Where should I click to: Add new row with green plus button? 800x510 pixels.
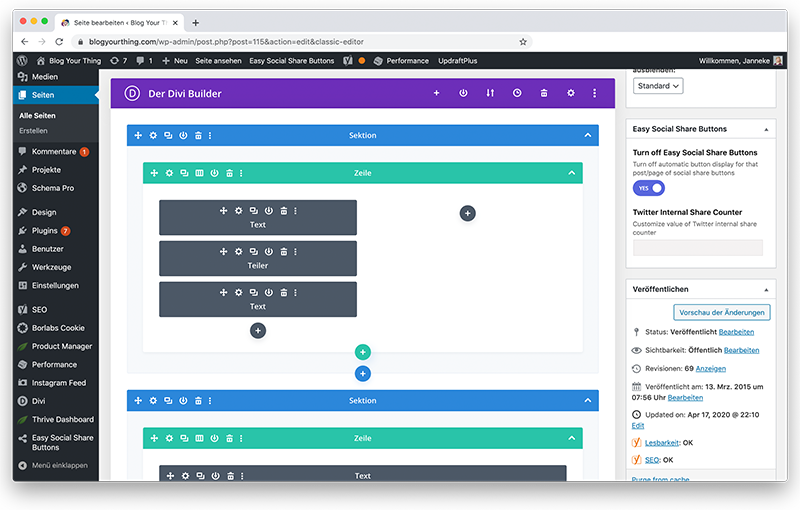tap(363, 352)
